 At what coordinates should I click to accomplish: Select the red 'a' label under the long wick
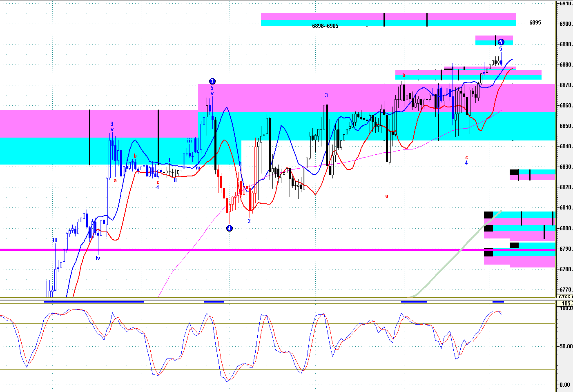coord(387,196)
